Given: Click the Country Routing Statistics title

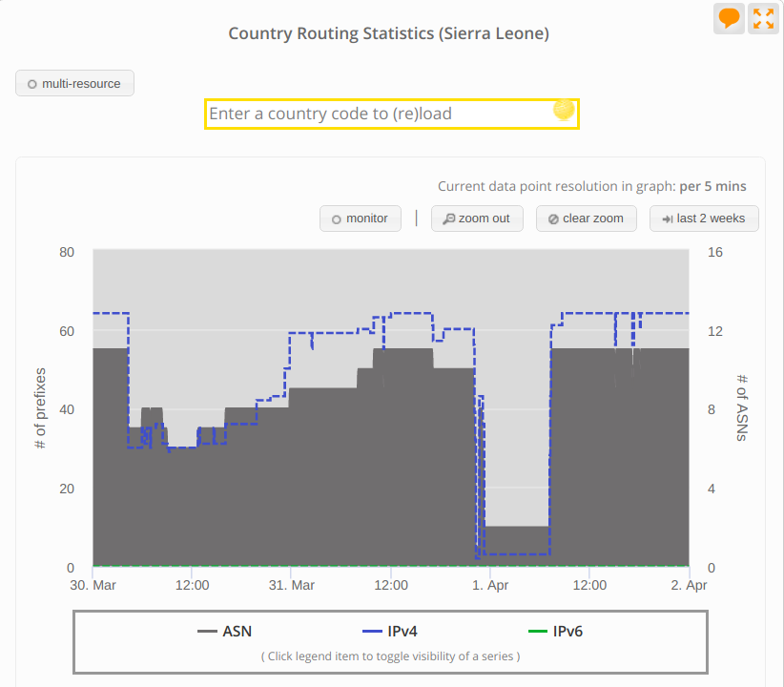Looking at the screenshot, I should (387, 33).
